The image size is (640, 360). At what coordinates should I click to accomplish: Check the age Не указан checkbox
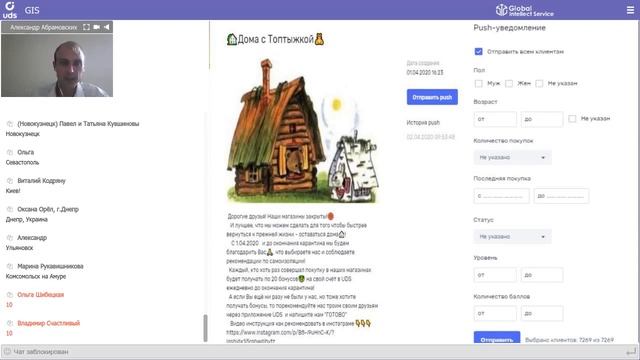[x=572, y=118]
